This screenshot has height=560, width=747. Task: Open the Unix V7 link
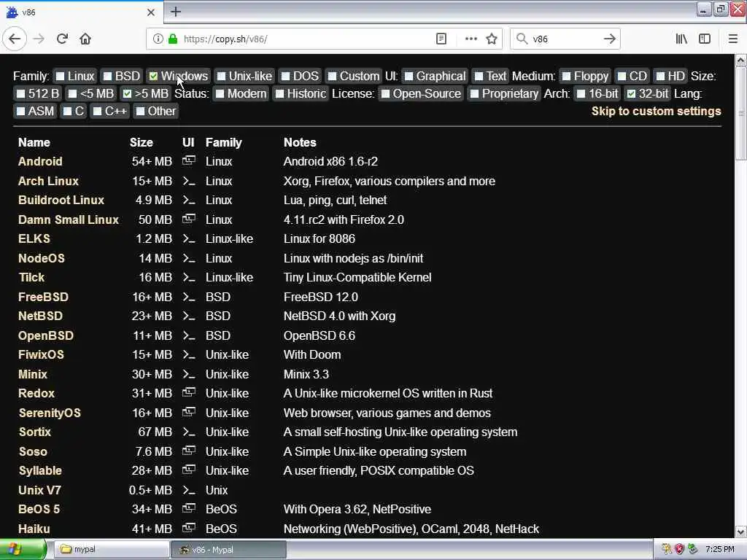coord(39,490)
